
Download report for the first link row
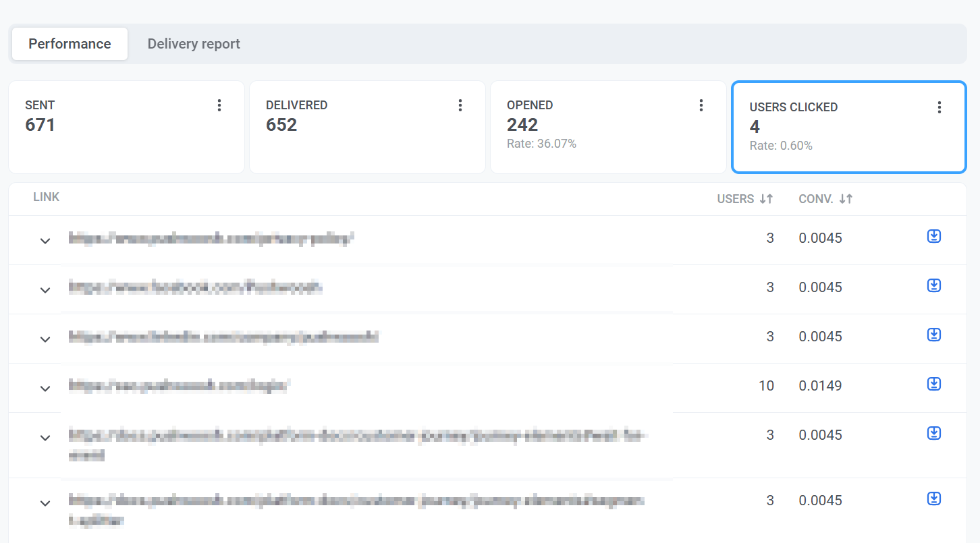933,236
